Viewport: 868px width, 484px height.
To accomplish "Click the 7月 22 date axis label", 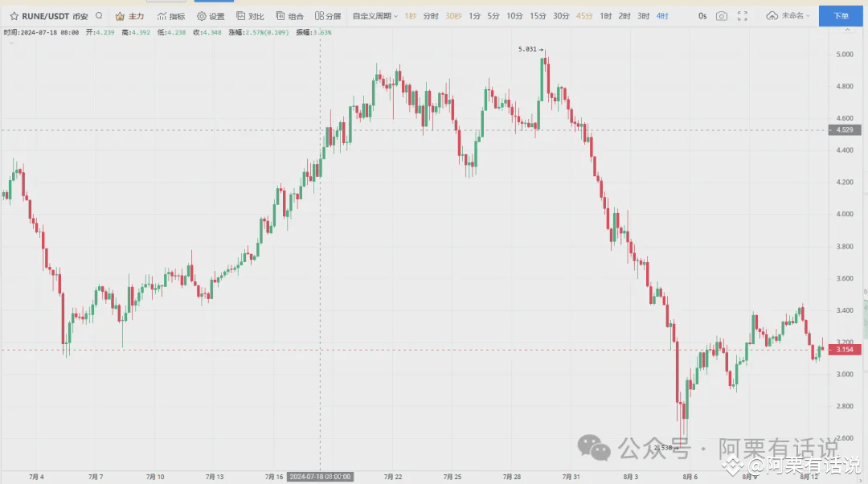I will (x=392, y=477).
